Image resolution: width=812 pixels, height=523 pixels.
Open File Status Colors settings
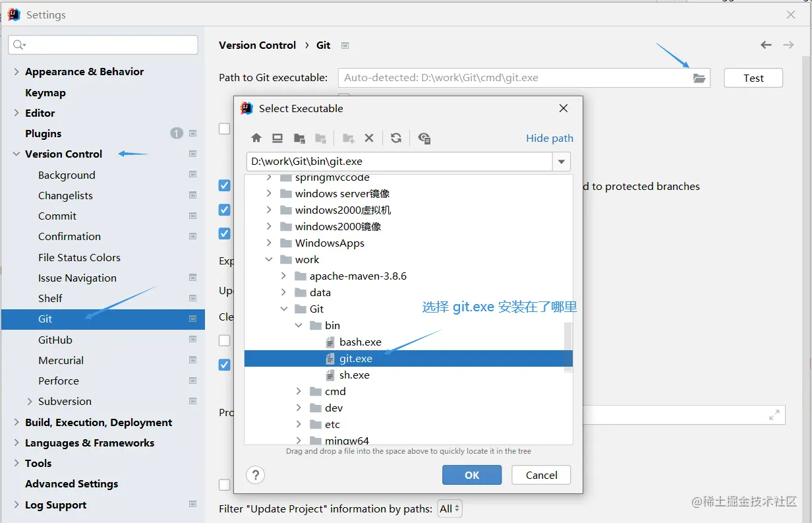point(79,257)
